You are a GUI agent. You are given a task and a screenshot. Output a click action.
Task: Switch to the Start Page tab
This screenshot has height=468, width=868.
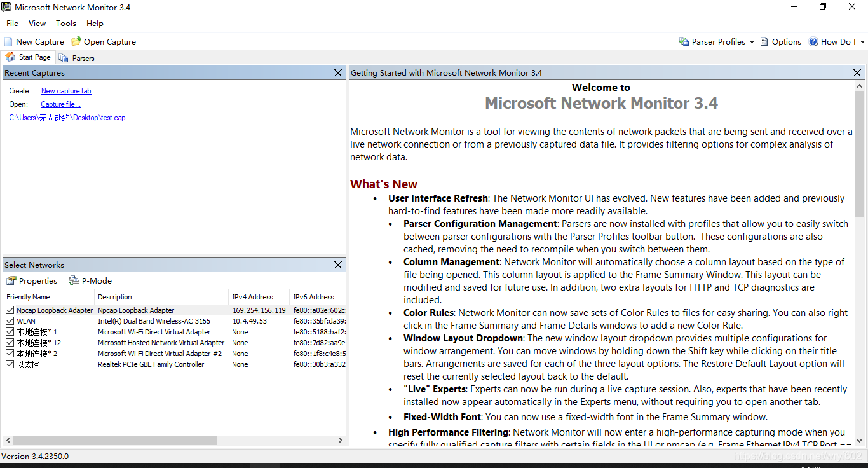(28, 57)
